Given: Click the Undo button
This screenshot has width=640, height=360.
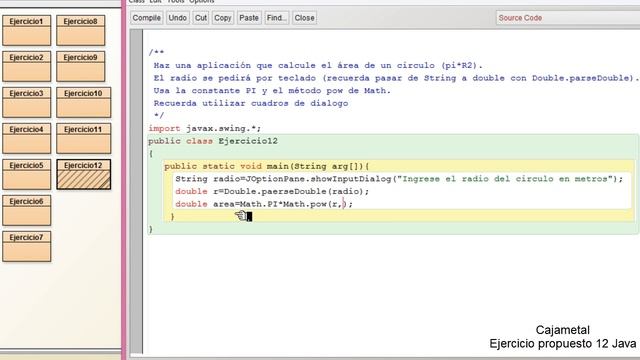Looking at the screenshot, I should point(178,18).
